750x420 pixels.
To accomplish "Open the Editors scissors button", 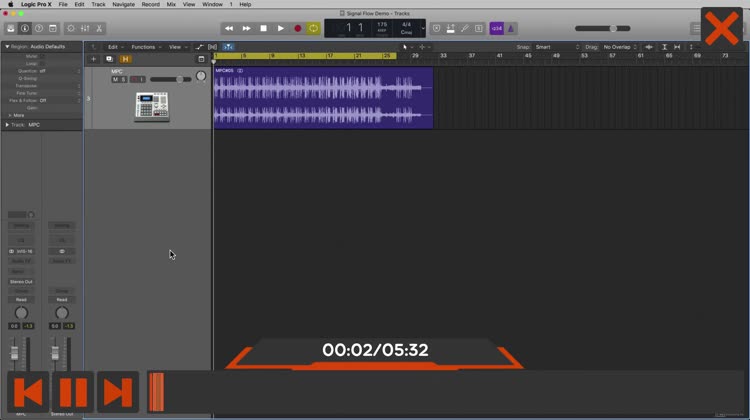I will [x=99, y=28].
